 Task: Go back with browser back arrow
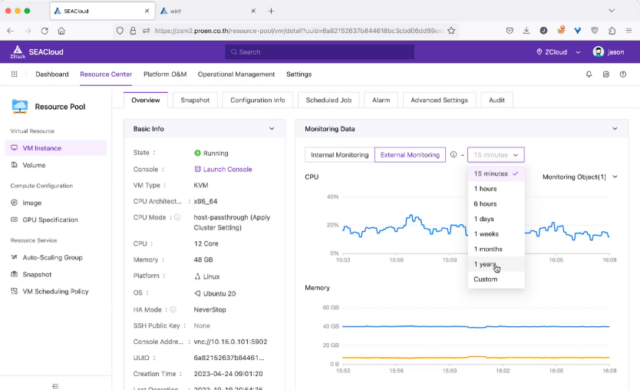(11, 31)
